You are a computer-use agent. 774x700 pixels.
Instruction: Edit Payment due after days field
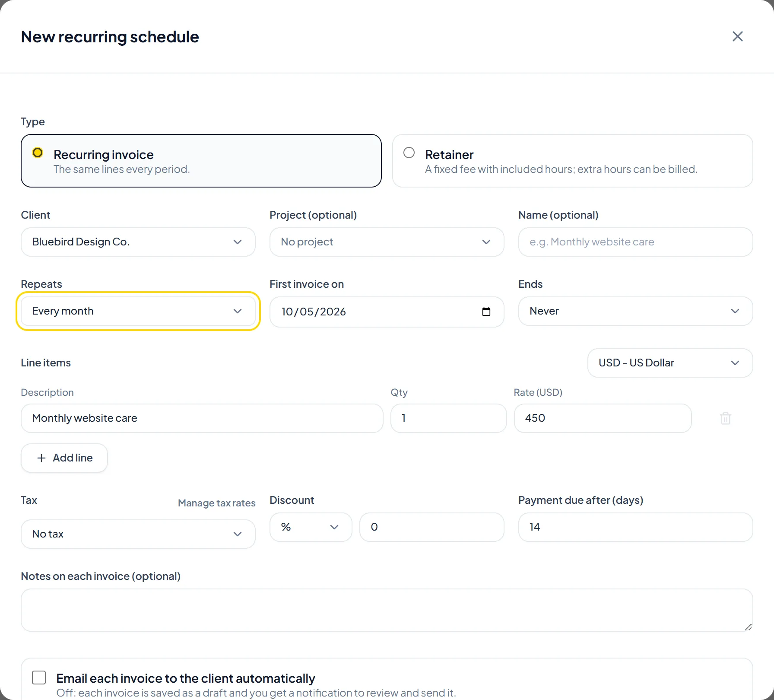pos(635,527)
